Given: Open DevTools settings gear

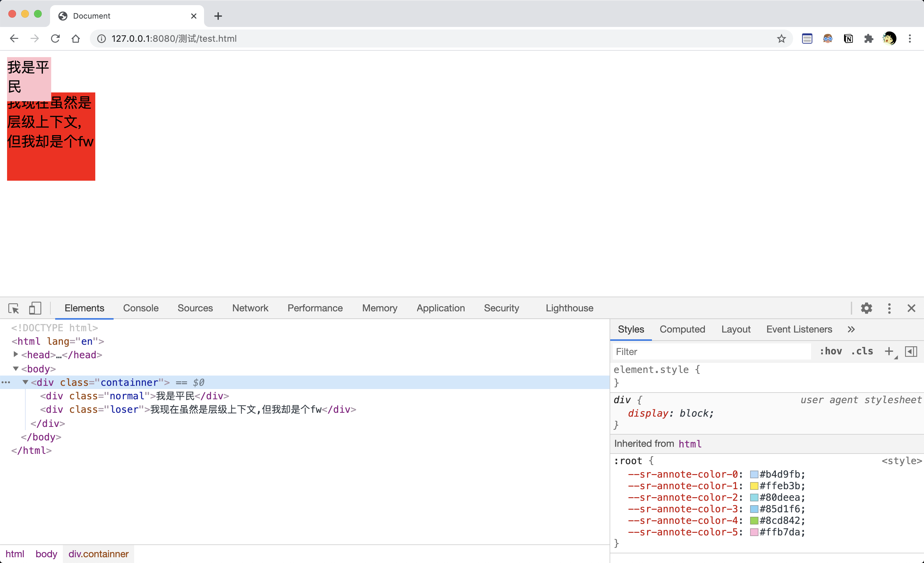Looking at the screenshot, I should pos(866,308).
